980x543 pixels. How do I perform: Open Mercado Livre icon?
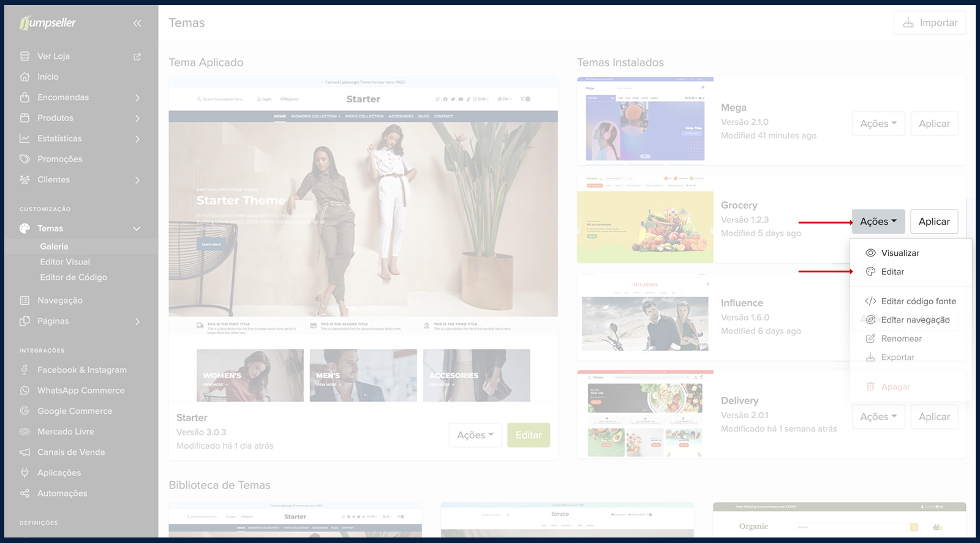[24, 432]
